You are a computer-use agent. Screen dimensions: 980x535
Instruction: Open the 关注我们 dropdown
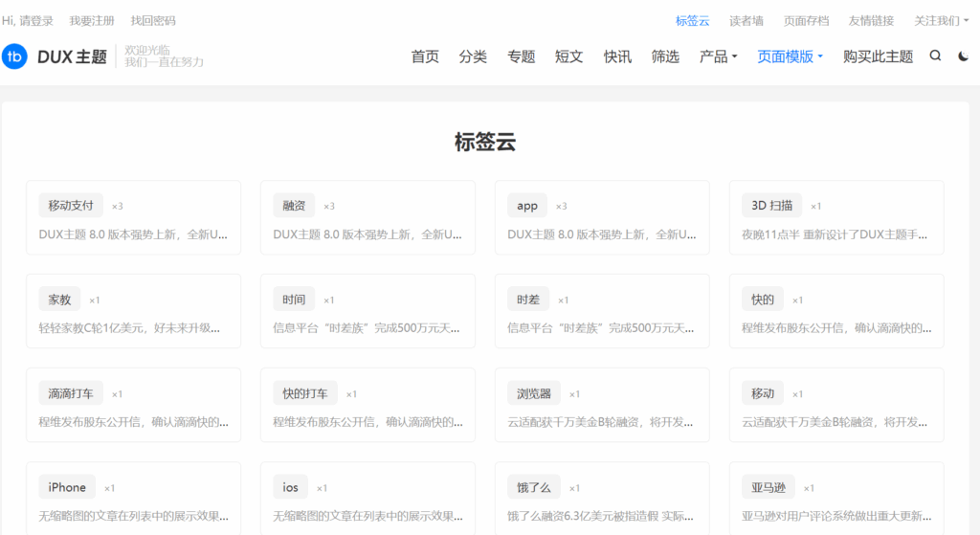tap(939, 20)
